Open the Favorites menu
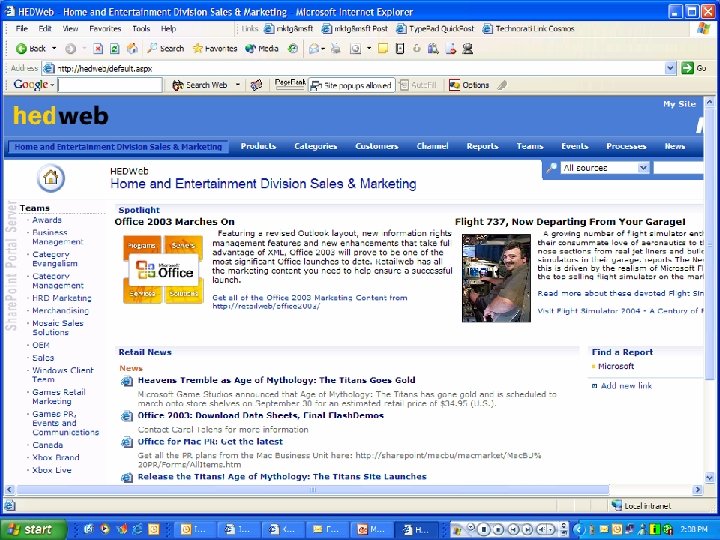Viewport: 720px width, 540px height. (x=105, y=28)
